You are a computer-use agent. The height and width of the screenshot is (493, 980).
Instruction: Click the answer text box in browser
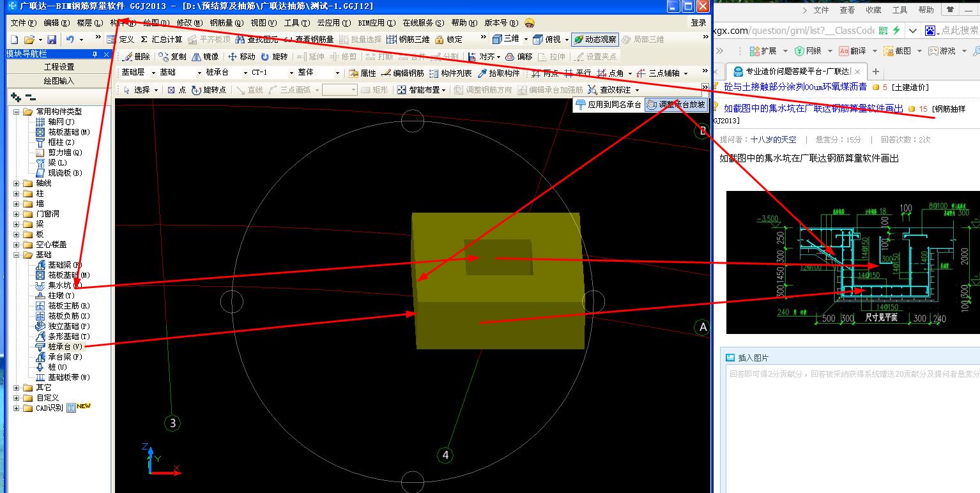pos(854,429)
